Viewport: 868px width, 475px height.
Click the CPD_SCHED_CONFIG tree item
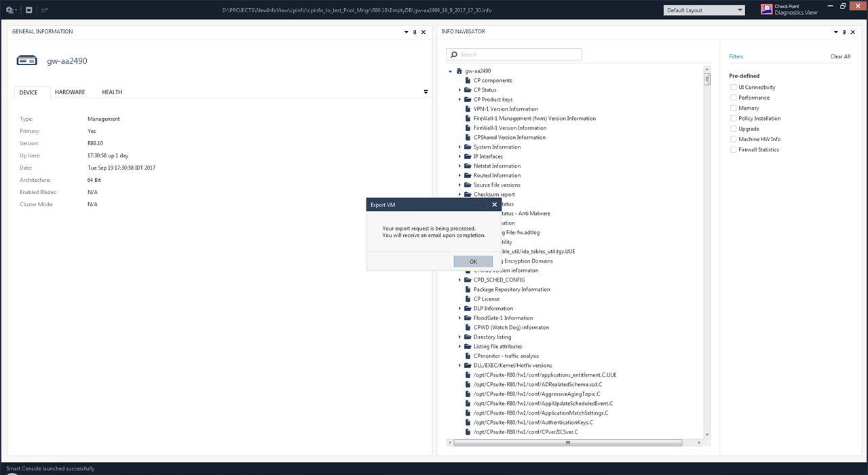point(499,280)
